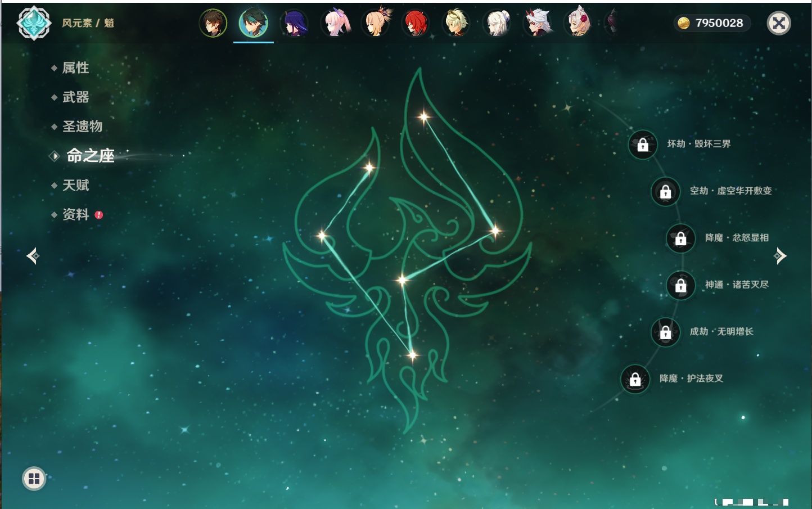
Task: Click the 成劫・无明增长 label
Action: coord(721,331)
